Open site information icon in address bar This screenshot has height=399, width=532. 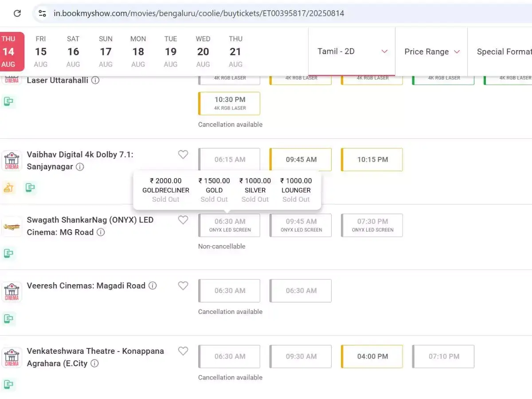click(x=42, y=13)
